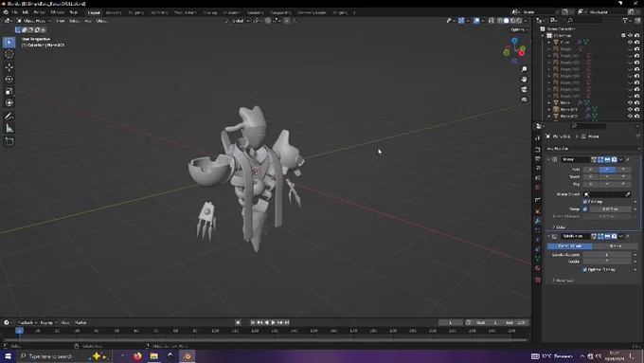Screen dimensions: 644x363
Task: Switch to the Modeling workspace tab
Action: [114, 12]
